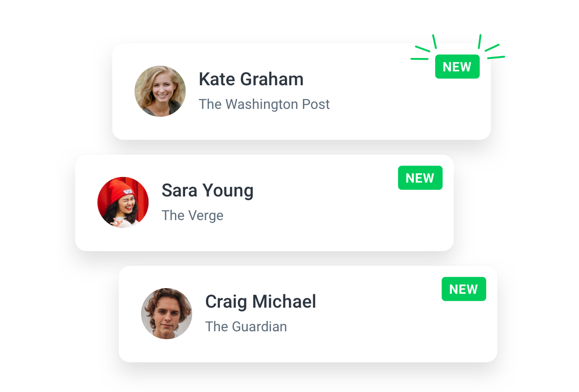Select the NEW badge on Kate Graham's card

[x=457, y=67]
